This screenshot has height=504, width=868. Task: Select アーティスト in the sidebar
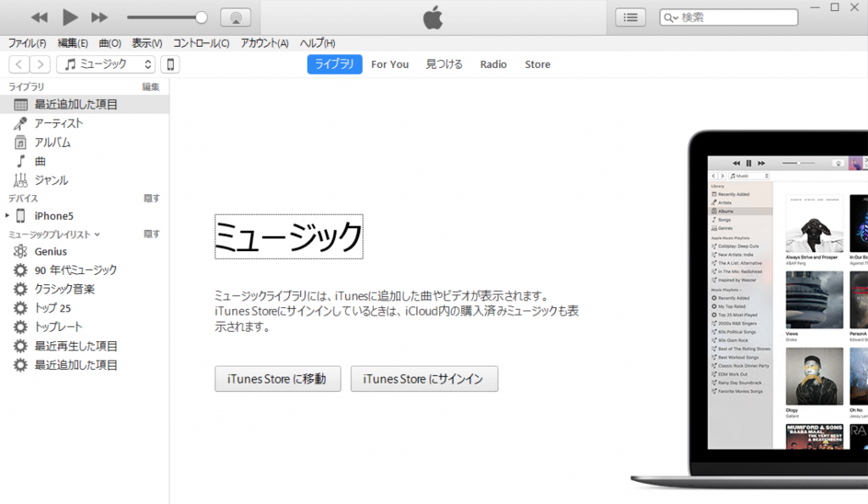tap(84, 124)
